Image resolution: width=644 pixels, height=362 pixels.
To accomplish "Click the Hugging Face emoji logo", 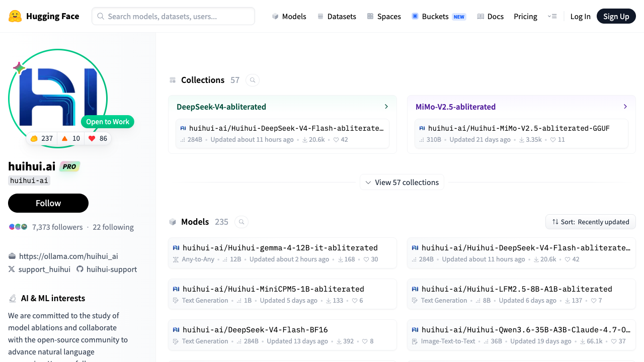I will [x=15, y=16].
